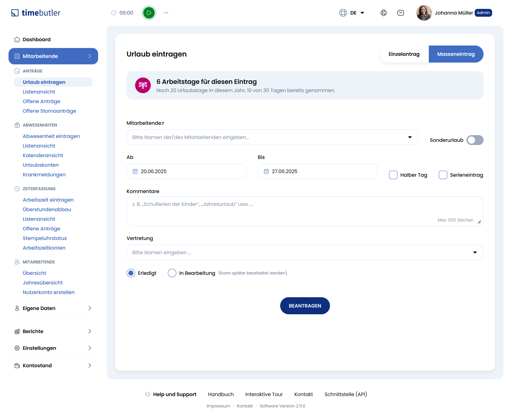Select the In Bearbeitung radio option
Image resolution: width=512 pixels, height=420 pixels.
[x=172, y=273]
